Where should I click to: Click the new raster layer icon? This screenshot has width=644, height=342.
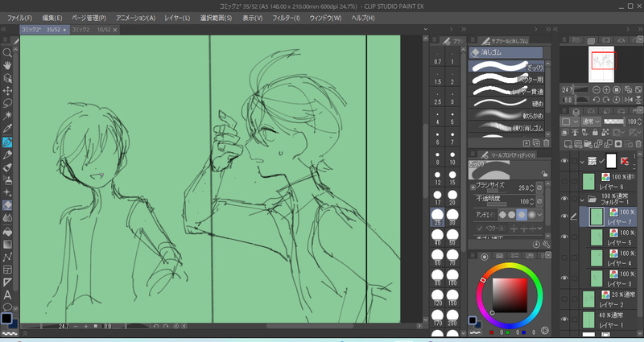[568, 144]
